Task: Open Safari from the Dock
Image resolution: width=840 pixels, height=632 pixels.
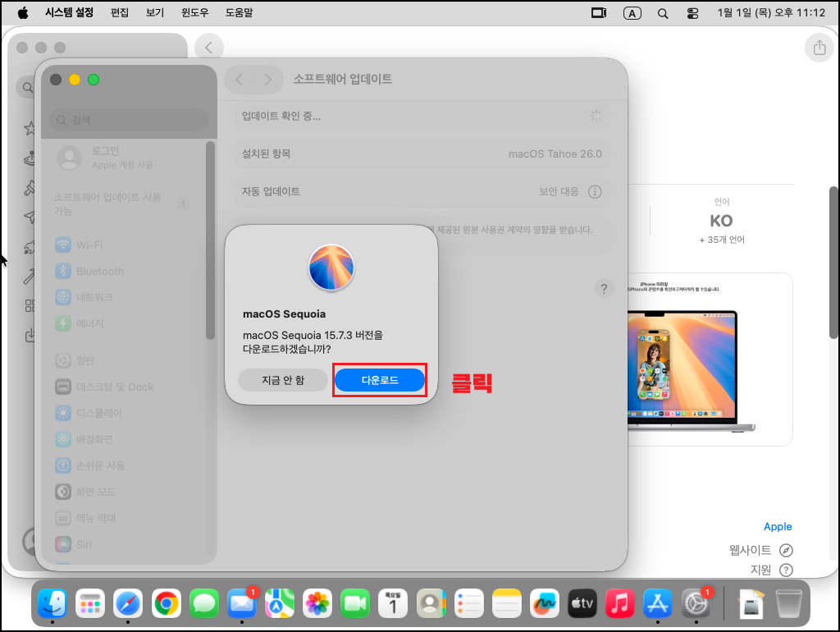Action: [x=128, y=603]
